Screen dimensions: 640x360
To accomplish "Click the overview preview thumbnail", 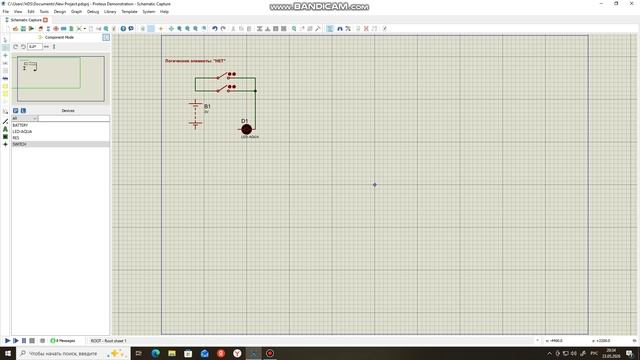I will pyautogui.click(x=61, y=78).
